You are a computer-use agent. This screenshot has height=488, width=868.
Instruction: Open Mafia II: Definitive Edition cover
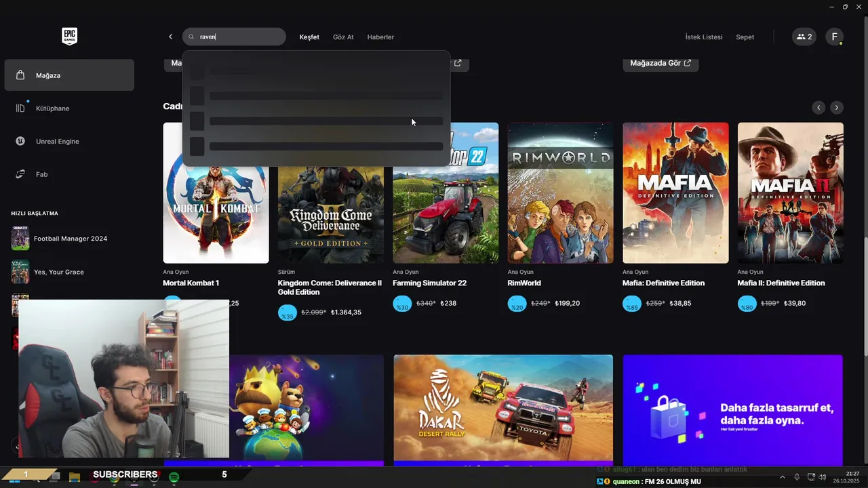791,192
